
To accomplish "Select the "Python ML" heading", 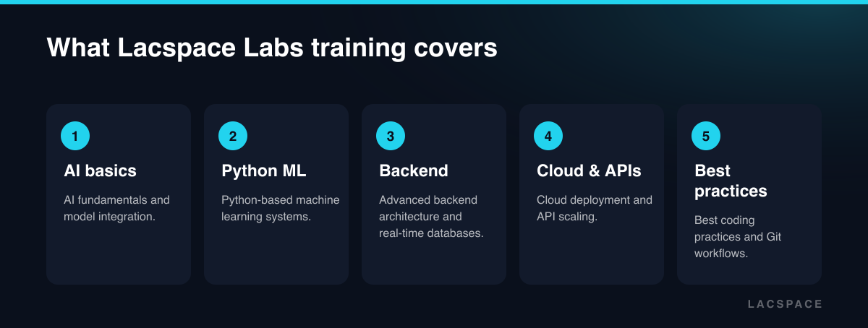I will [x=264, y=171].
